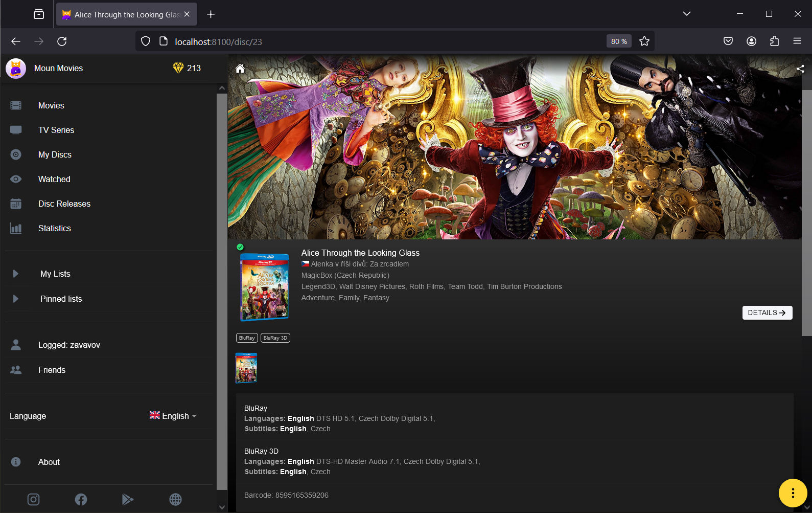The image size is (812, 513).
Task: Open Statistics from the sidebar menu
Action: tap(54, 228)
